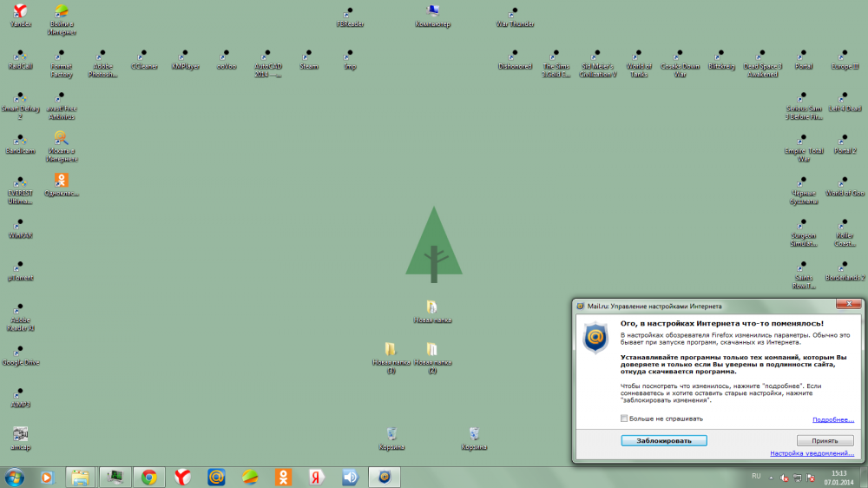Close the Mail.ru settings dialog
Screen dimensions: 868x488
click(849, 304)
